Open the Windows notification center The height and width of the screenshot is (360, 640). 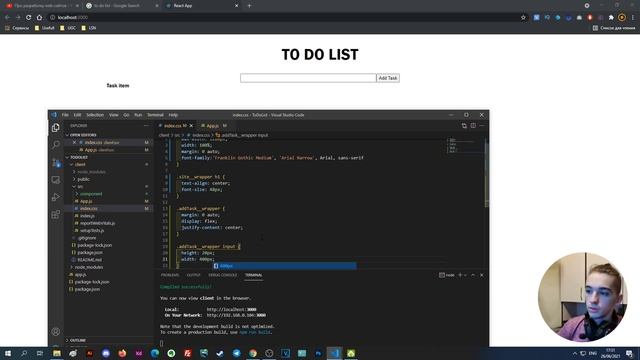(x=629, y=353)
